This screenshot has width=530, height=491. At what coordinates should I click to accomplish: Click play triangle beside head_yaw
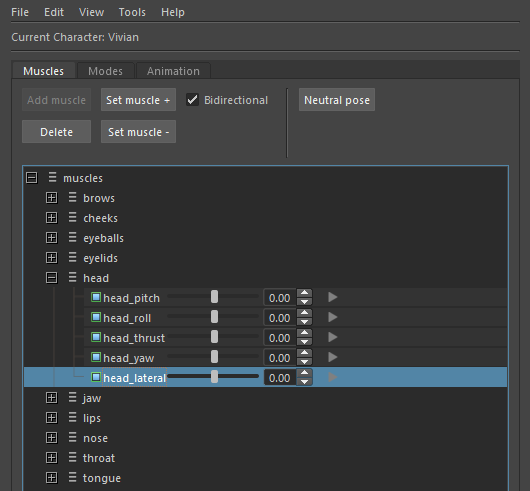[333, 357]
